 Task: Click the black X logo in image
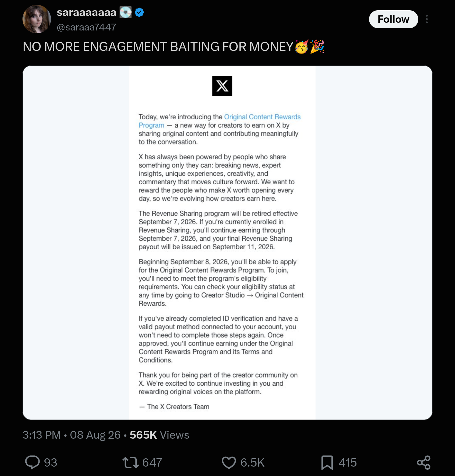coord(222,86)
